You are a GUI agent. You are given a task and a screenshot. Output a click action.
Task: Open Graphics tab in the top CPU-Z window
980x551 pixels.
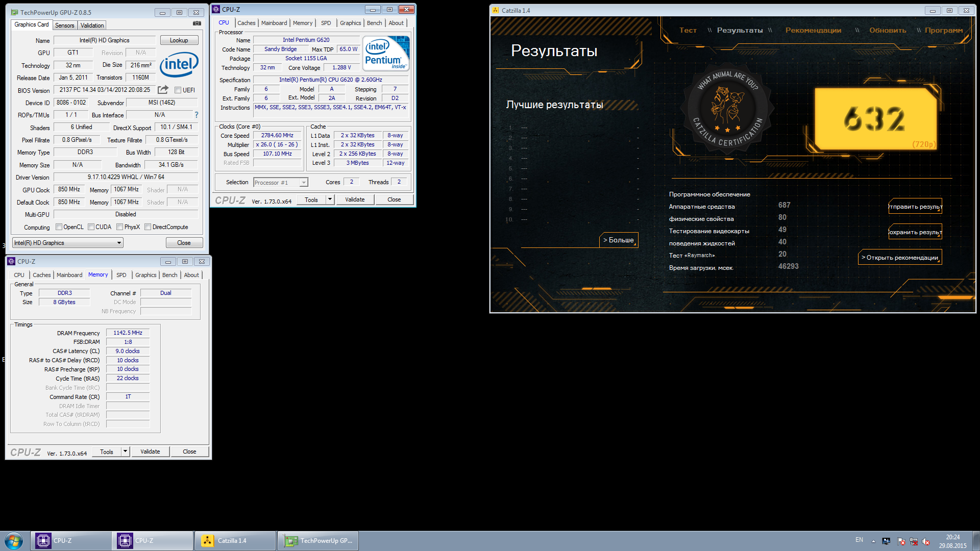(350, 23)
